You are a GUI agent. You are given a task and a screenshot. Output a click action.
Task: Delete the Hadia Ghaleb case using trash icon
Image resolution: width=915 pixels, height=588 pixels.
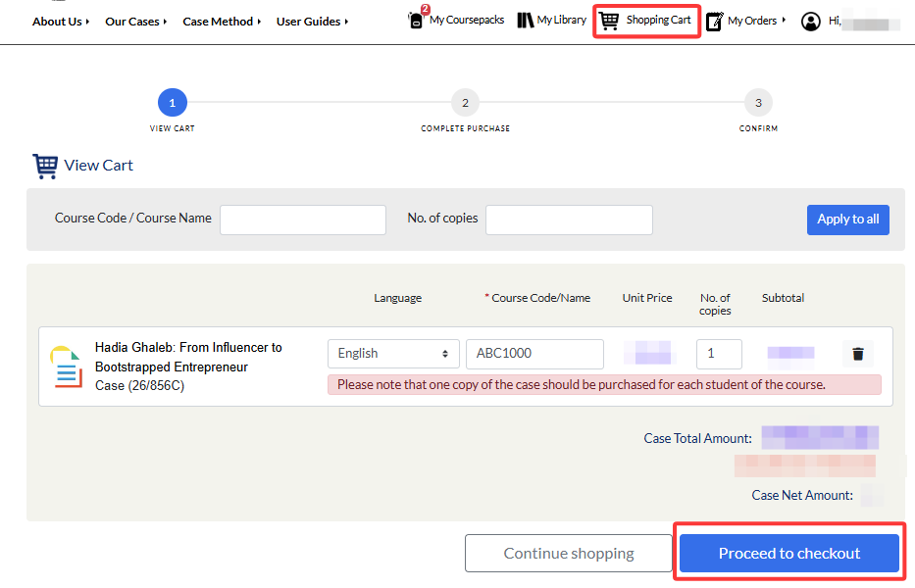tap(858, 354)
